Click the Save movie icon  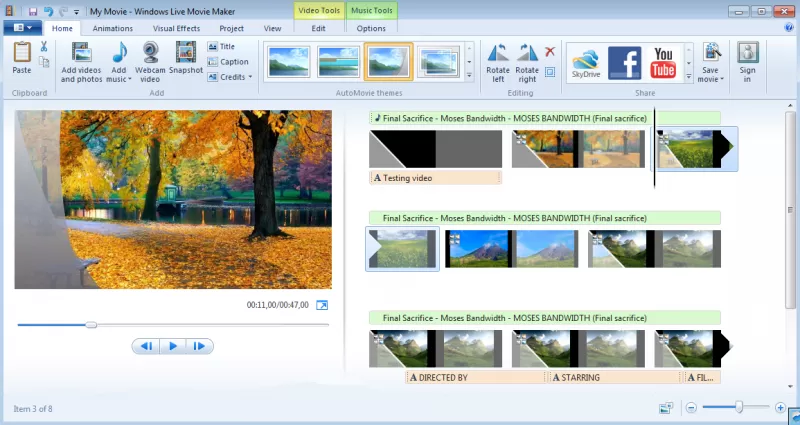click(711, 53)
